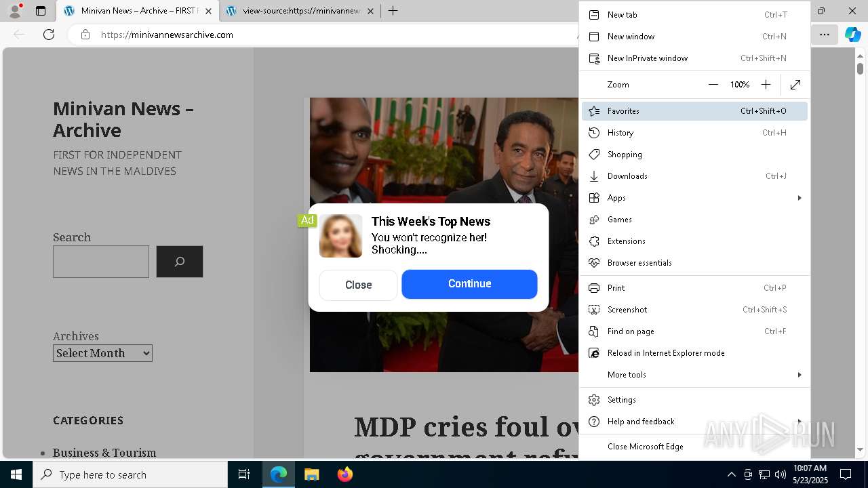
Task: Open Settings from the menu
Action: 694,400
